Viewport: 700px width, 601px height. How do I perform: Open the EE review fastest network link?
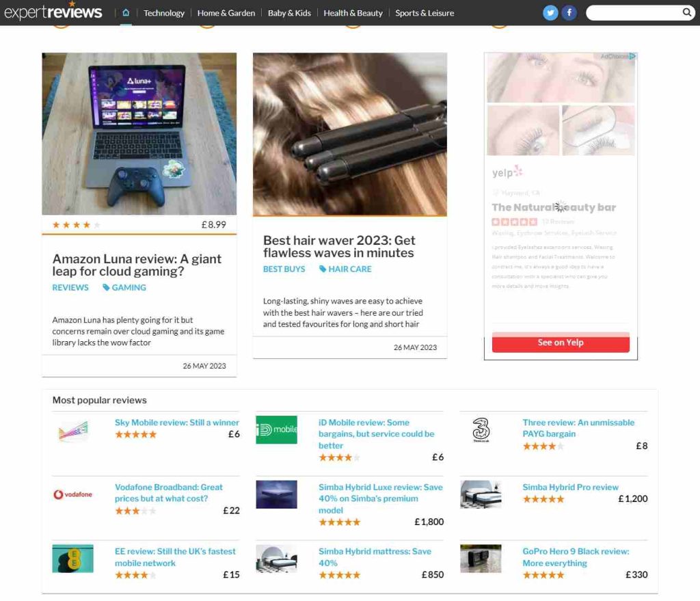point(175,557)
